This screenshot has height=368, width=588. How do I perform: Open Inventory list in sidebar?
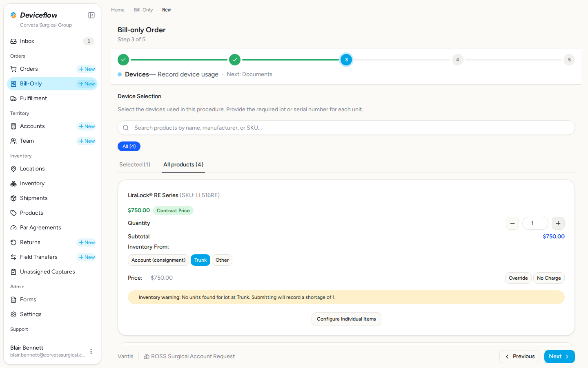[52, 184]
